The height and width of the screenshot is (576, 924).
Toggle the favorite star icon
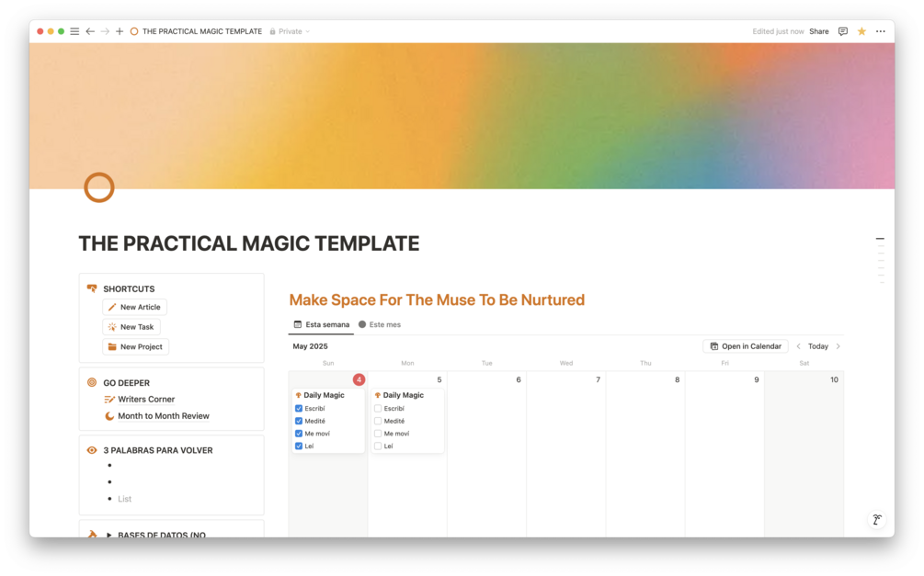click(x=861, y=31)
